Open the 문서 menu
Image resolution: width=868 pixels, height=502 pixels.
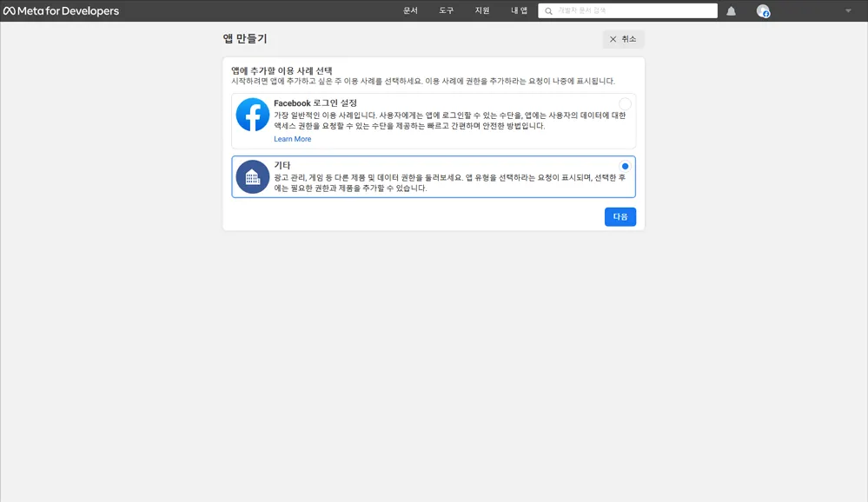tap(410, 10)
